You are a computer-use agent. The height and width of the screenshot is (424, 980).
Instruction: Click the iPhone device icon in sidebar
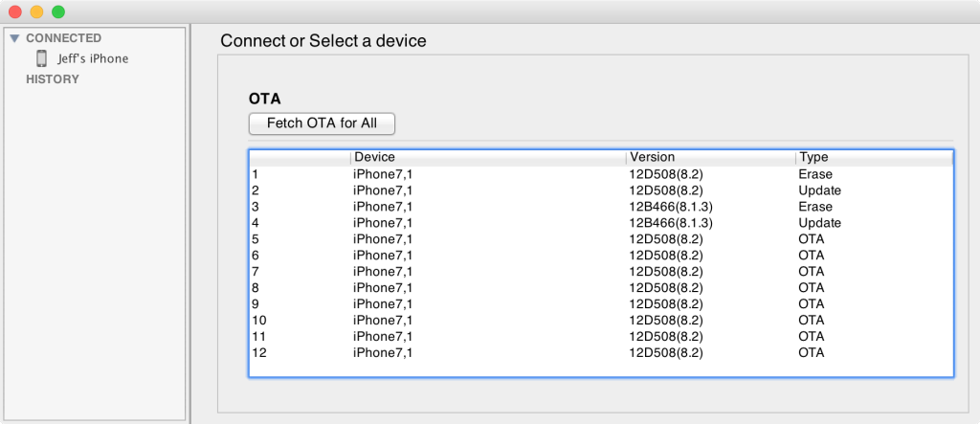(x=42, y=58)
